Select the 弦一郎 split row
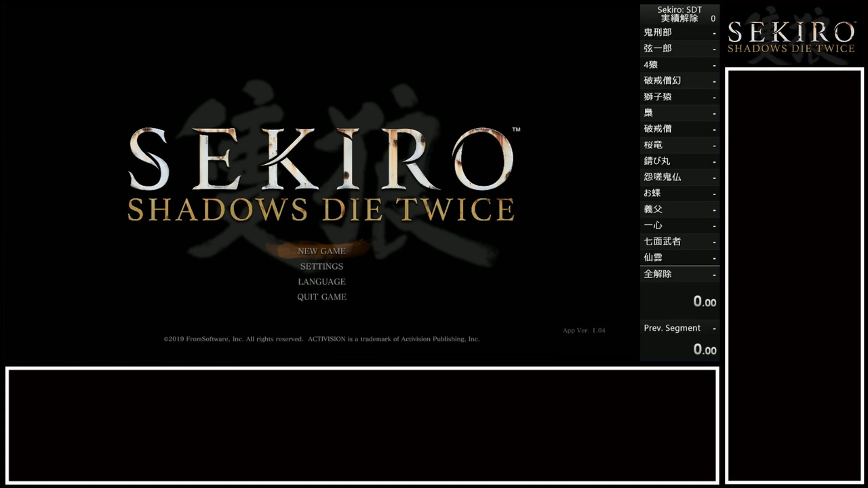This screenshot has width=868, height=488. click(679, 49)
